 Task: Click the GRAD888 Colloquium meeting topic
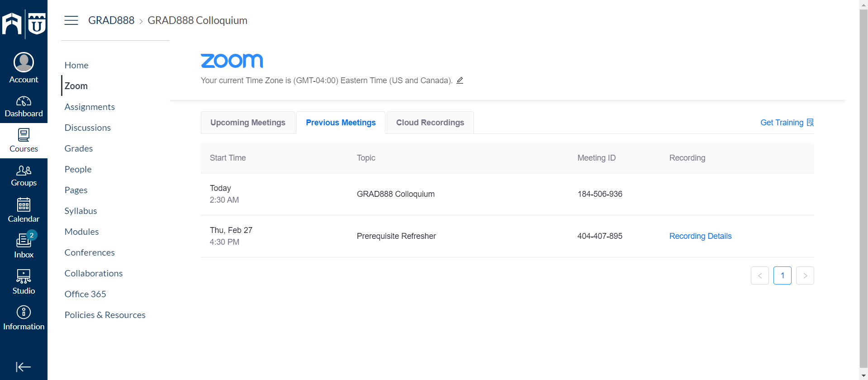(395, 194)
